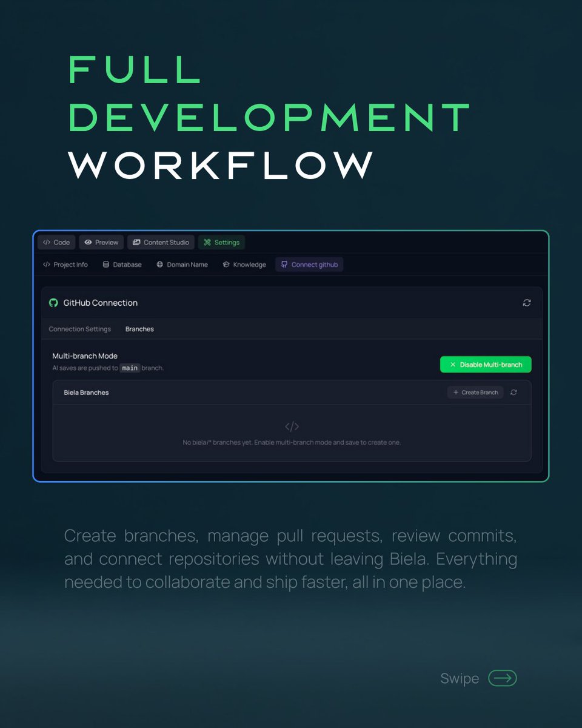Select the Settings tab
The height and width of the screenshot is (728, 582).
[x=221, y=242]
